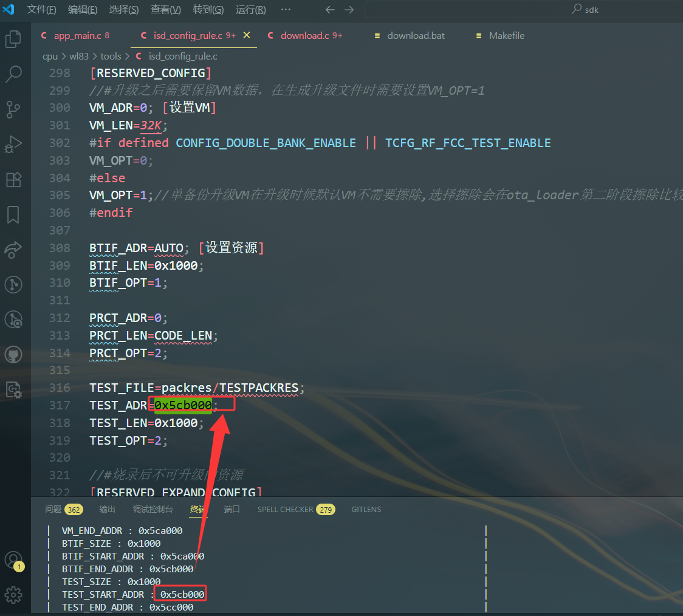
Task: Show the SPELL CHECKER panel tab
Action: 296,509
